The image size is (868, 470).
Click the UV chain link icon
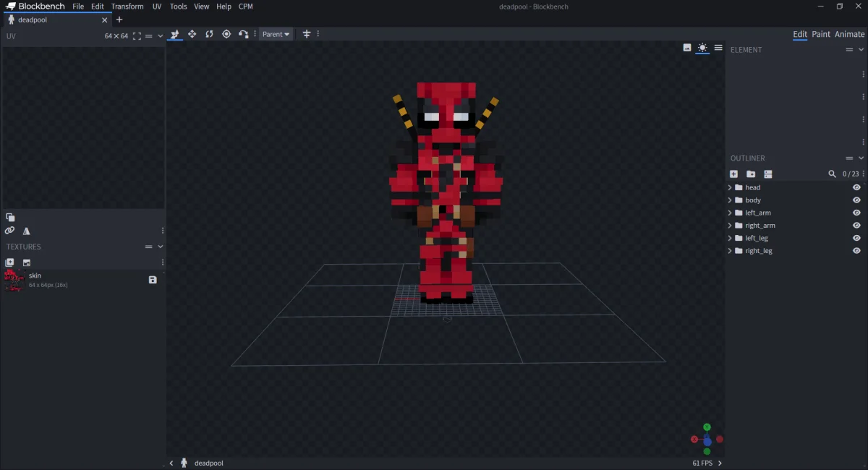click(x=9, y=231)
